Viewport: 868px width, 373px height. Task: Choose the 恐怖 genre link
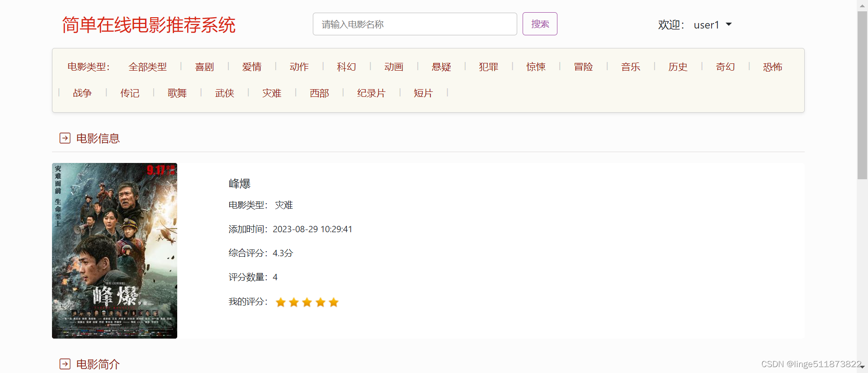pos(773,67)
